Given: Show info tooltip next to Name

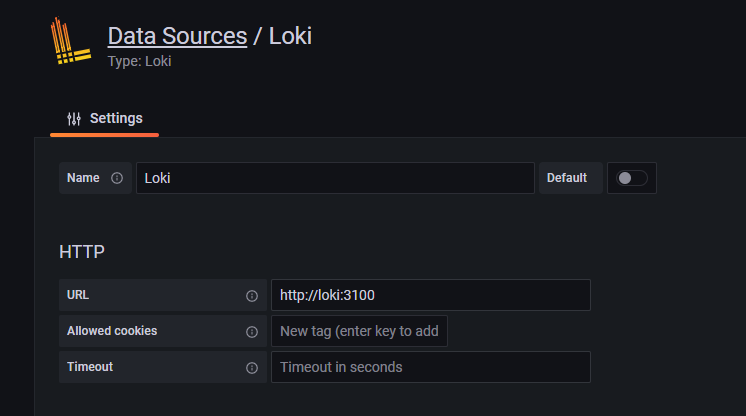Looking at the screenshot, I should (x=117, y=178).
